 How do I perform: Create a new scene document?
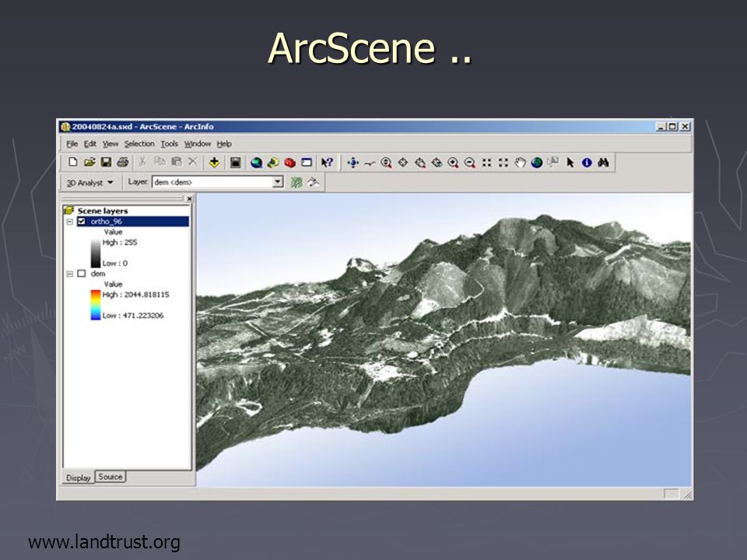(73, 163)
